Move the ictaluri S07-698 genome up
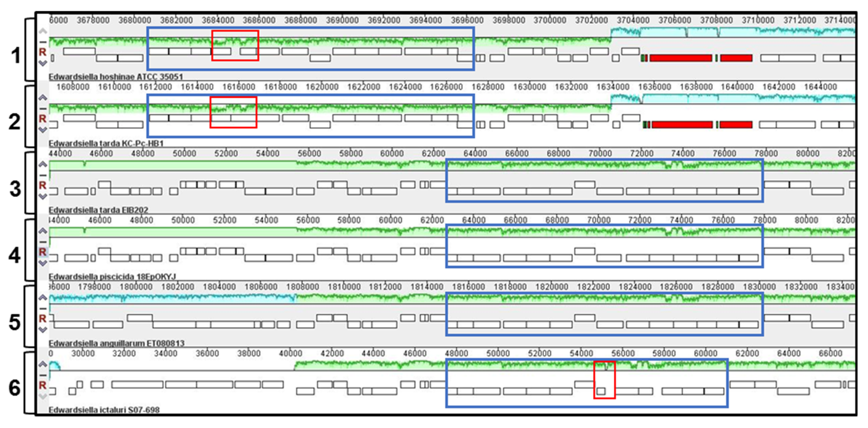 (x=42, y=364)
